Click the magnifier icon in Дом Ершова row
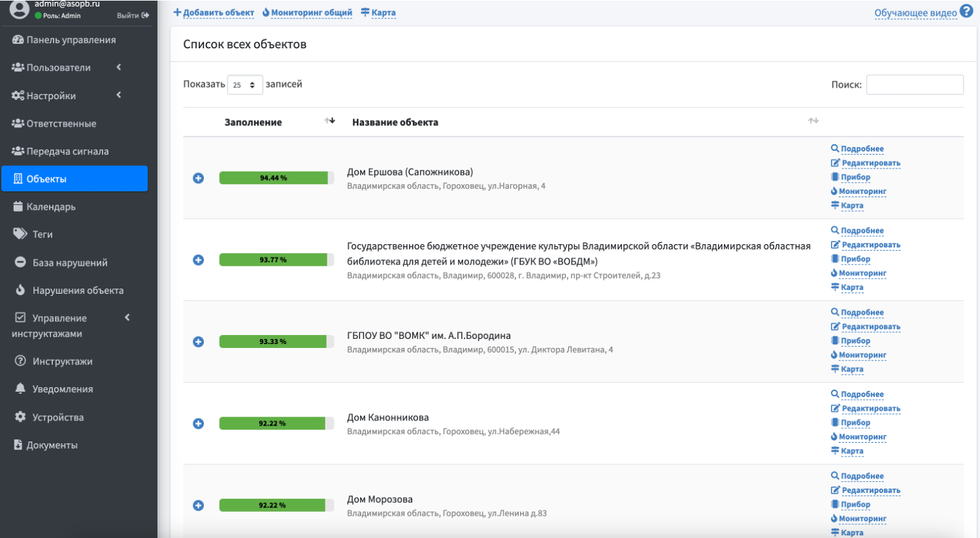Viewport: 980px width, 538px height. coord(835,149)
